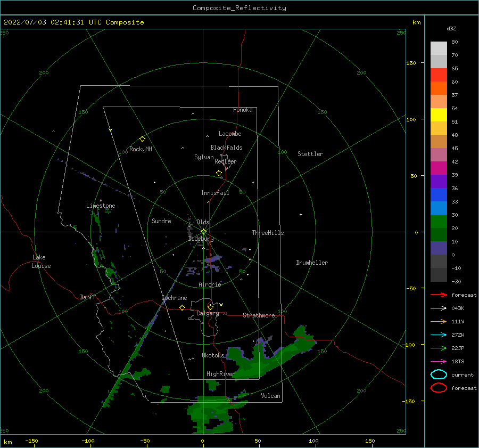Click the Calgary city label
Screen dimensions: 479x448
208,313
